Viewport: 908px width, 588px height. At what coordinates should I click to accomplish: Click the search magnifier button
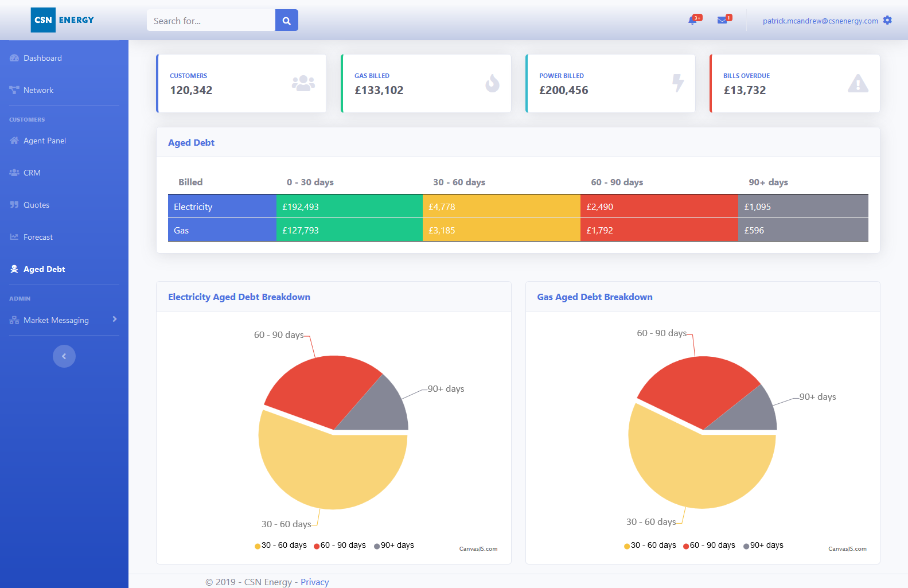coord(286,21)
